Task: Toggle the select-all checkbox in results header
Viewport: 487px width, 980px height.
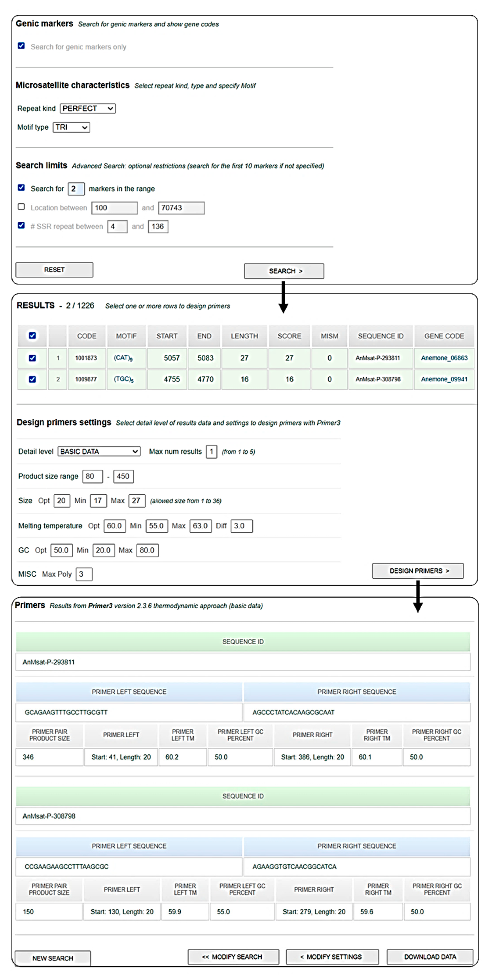Action: click(x=32, y=336)
